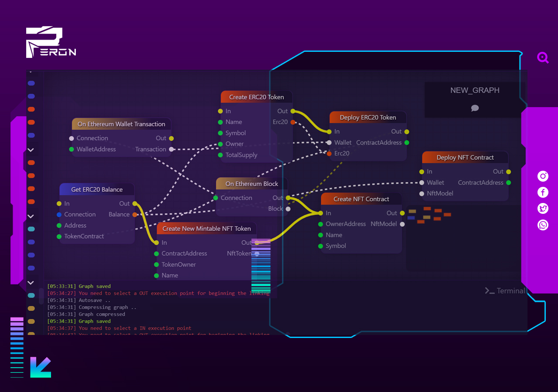This screenshot has width=558, height=392.
Task: Select the Create NFT Contract node header
Action: click(361, 199)
